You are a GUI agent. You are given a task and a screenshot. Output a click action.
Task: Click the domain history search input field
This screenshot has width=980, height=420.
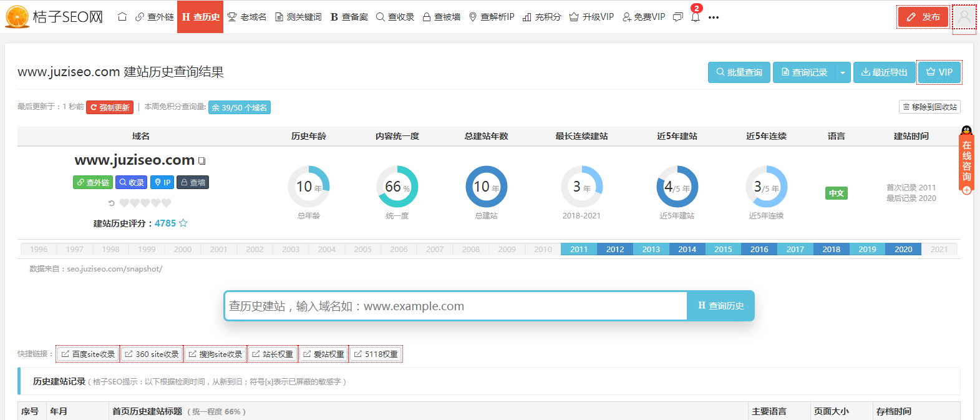(455, 306)
